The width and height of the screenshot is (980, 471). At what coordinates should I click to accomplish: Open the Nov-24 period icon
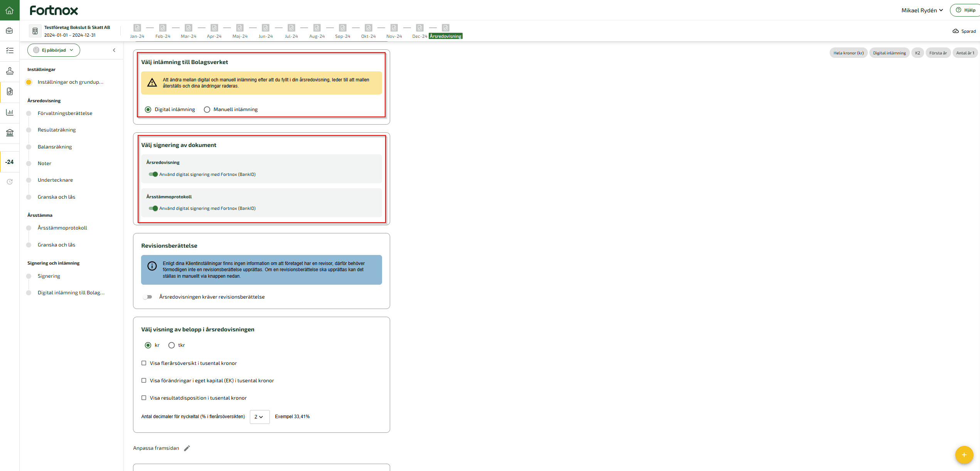[x=394, y=28]
